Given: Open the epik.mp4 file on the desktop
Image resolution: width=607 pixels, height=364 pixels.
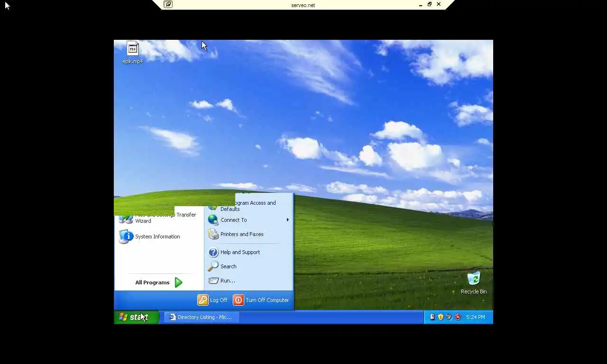Looking at the screenshot, I should (133, 53).
